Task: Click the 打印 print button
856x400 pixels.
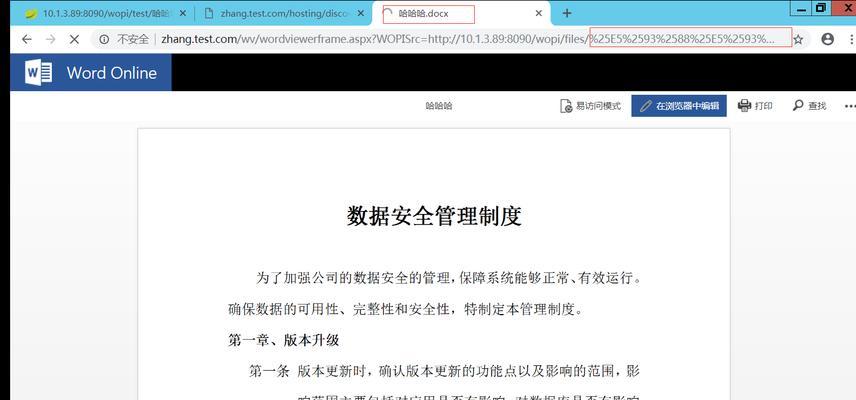Action: [755, 106]
